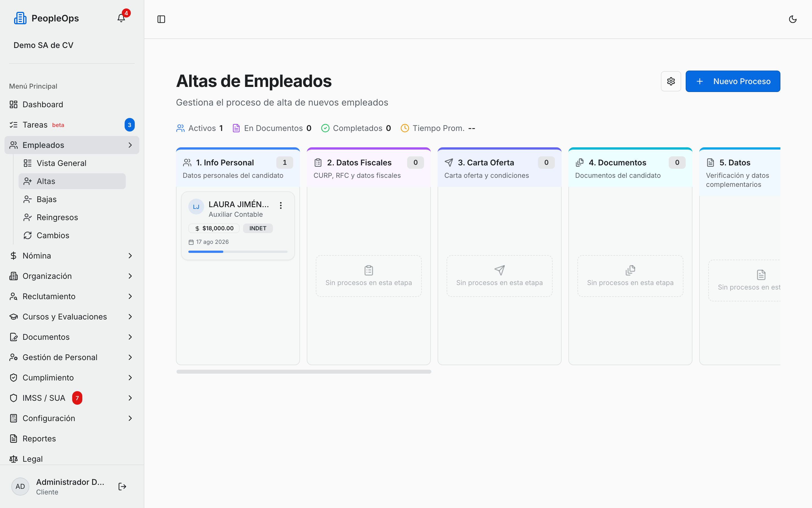Click the Datos Fiscales clipboard icon
Screen dimensions: 812x508
pos(318,163)
